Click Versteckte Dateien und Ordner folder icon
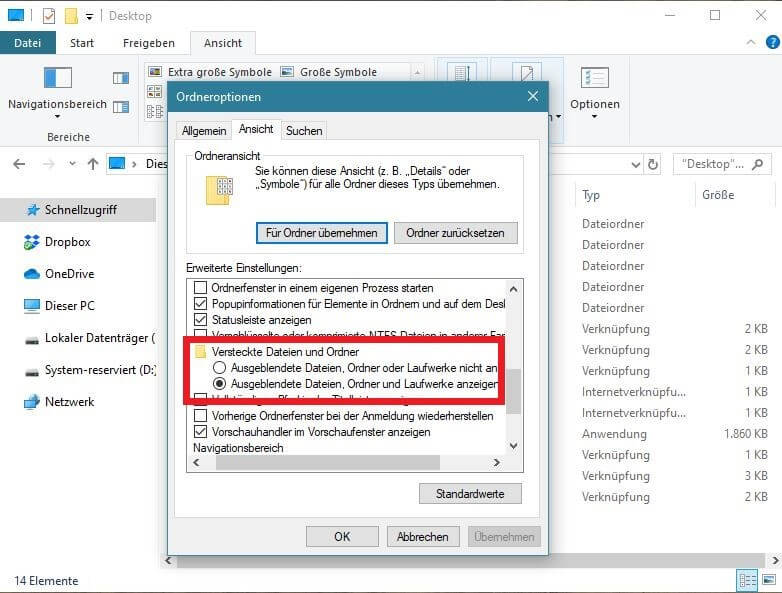Viewport: 782px width, 593px height. [200, 352]
